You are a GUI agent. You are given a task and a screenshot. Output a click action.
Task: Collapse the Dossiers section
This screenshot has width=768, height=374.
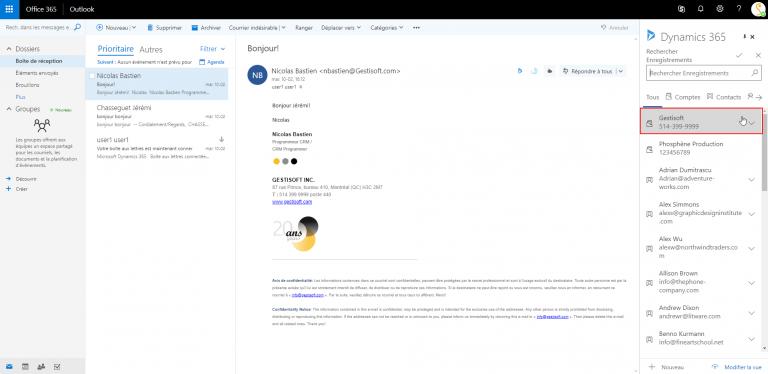[x=8, y=49]
